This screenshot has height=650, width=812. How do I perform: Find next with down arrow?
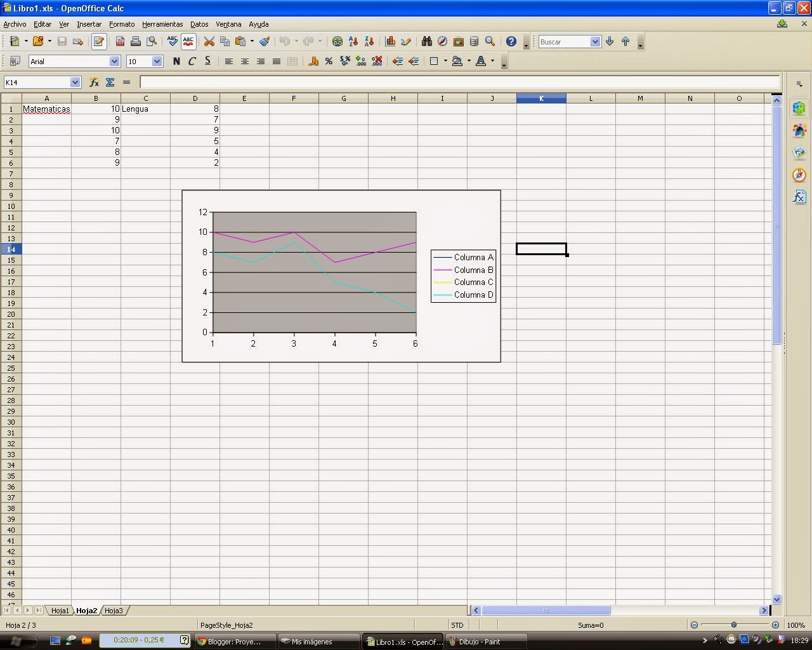(610, 41)
